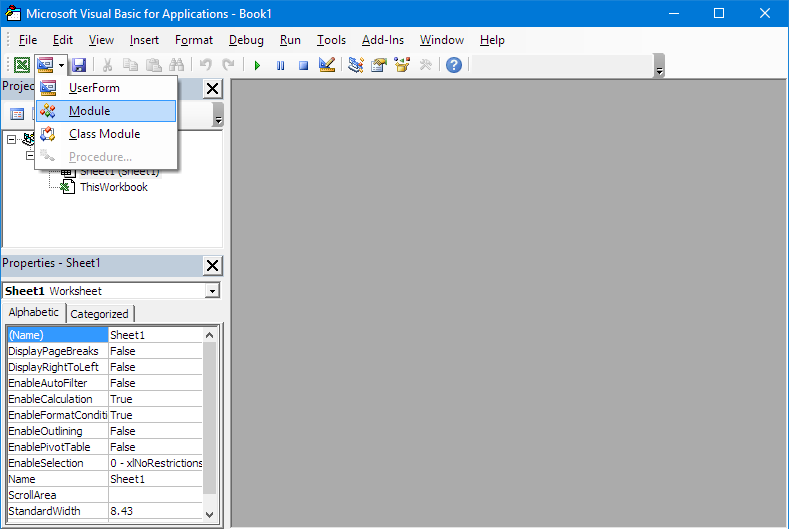Click properties scrollbar down arrow
Viewport: 789px width, 529px height.
tap(210, 514)
